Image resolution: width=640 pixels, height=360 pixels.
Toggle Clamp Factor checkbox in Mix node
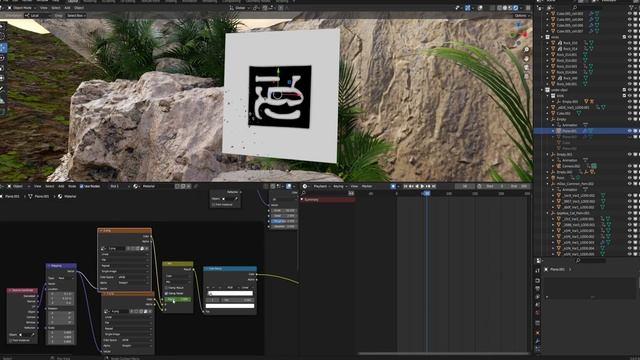[x=166, y=293]
